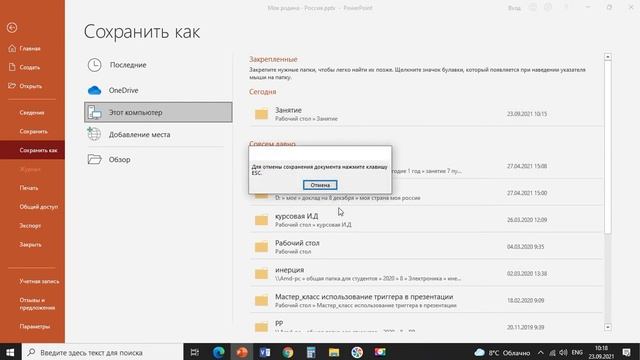Click the folder icon next to курсовая И.Д
640x360 pixels.
[x=261, y=220]
